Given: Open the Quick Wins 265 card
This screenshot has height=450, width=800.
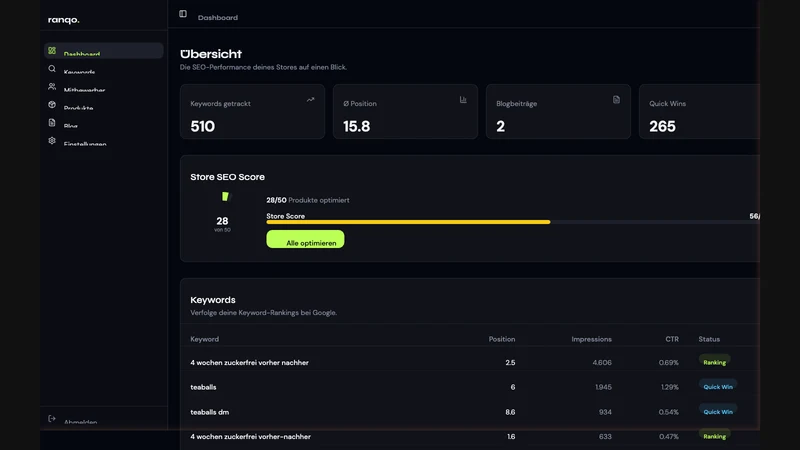Looking at the screenshot, I should pos(699,112).
